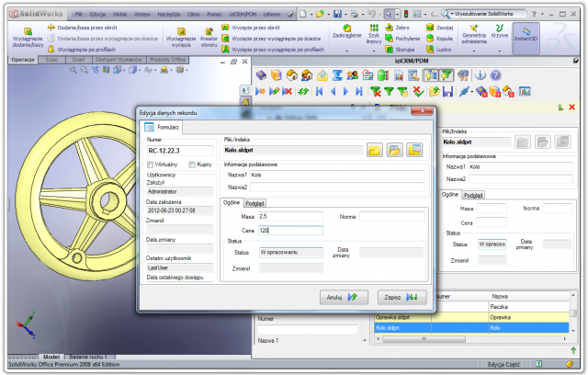588x375 pixels.
Task: Toggle the filter lightbulb button in PDM toolbar
Action: tap(447, 75)
